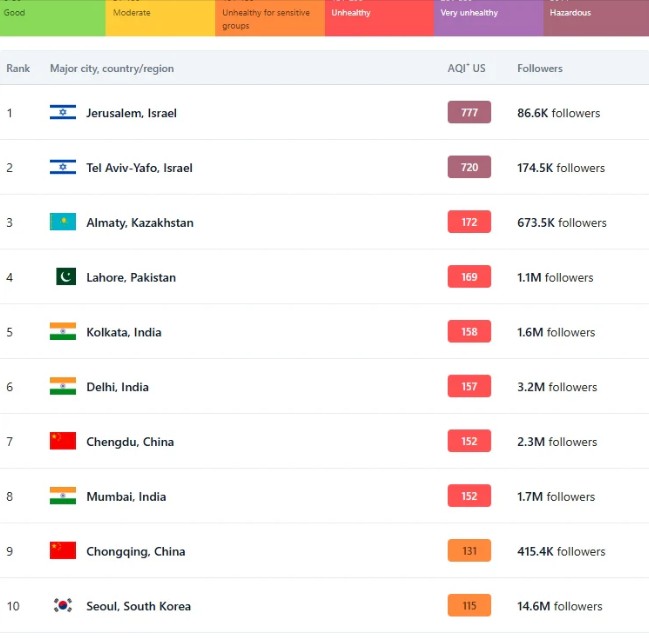The height and width of the screenshot is (642, 649).
Task: Click the India flag beside Mumbai
Action: pos(62,496)
